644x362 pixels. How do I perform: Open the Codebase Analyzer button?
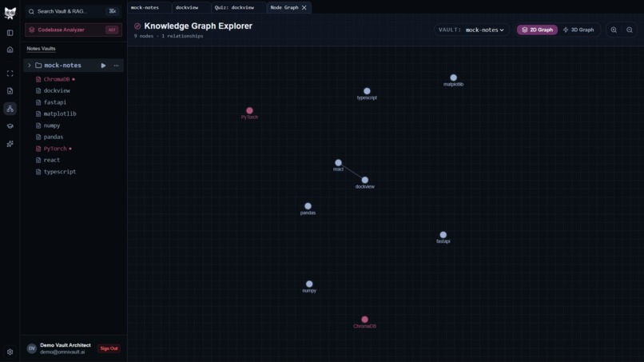(x=74, y=30)
